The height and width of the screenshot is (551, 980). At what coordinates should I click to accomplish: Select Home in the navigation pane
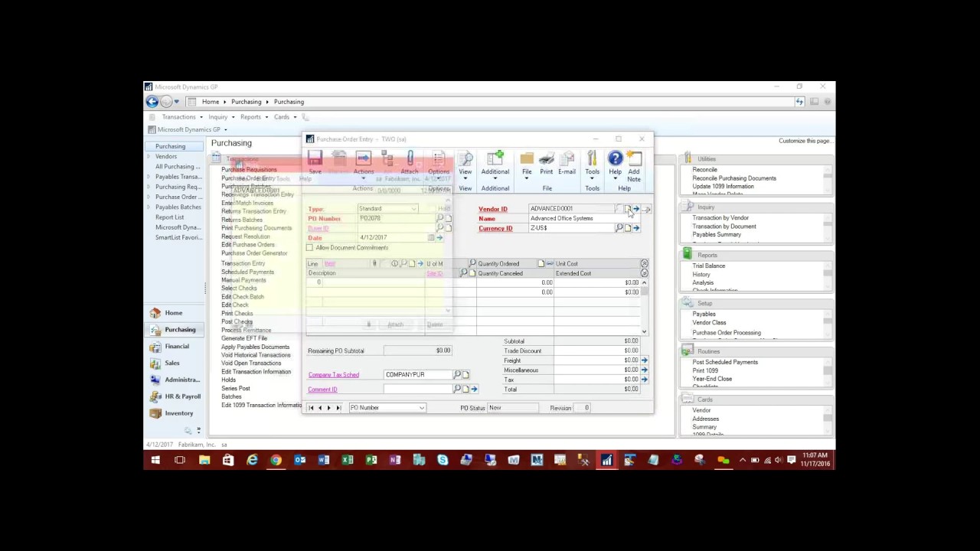coord(174,313)
